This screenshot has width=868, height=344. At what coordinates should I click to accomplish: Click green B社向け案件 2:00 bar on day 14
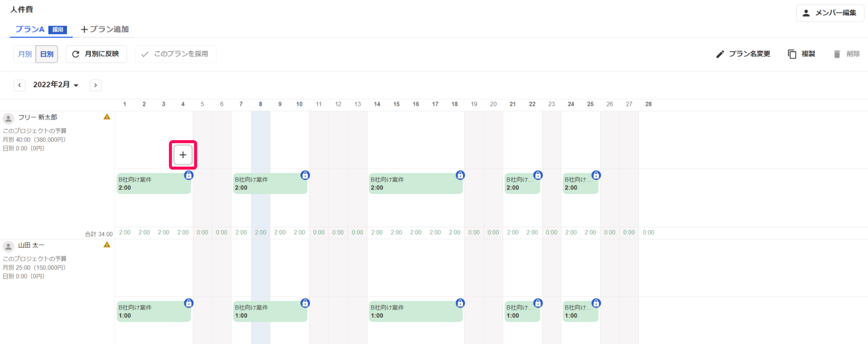pos(416,183)
